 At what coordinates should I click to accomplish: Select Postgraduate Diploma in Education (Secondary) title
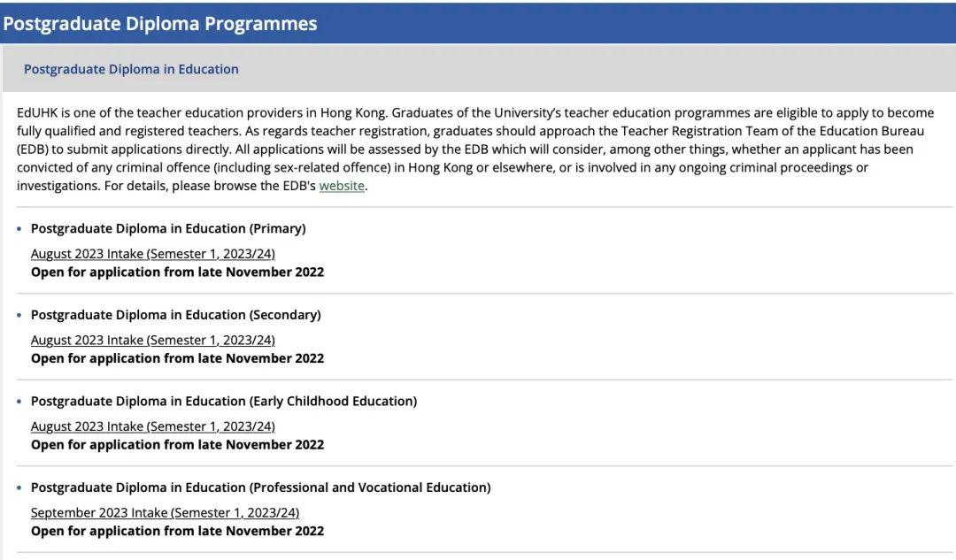(175, 315)
